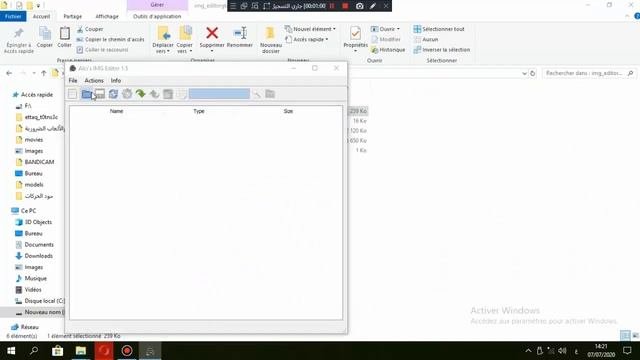Click the Explorer up-level arrow
640x360 pixels.
(44, 73)
